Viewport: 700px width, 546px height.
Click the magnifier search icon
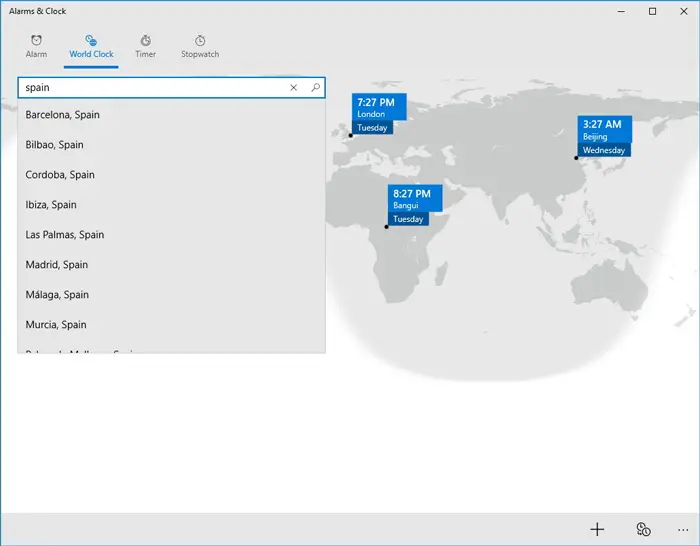click(315, 88)
